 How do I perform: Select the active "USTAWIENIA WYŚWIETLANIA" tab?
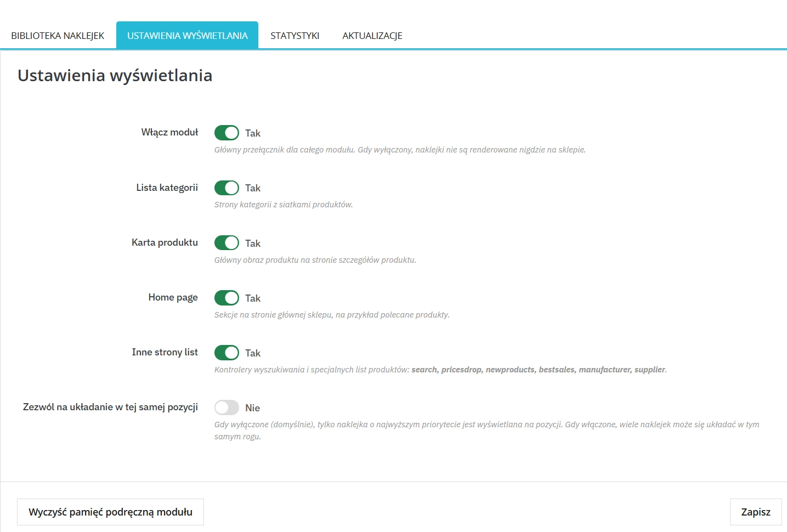187,35
